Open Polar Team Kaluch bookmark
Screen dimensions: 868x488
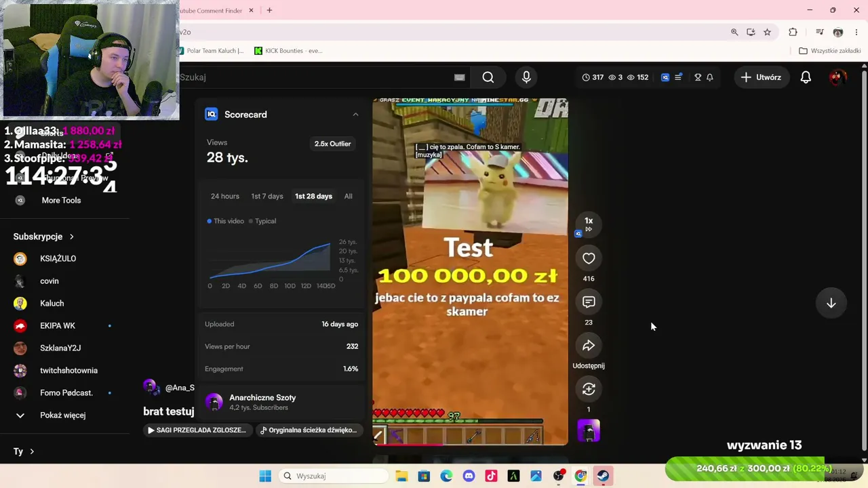[212, 51]
